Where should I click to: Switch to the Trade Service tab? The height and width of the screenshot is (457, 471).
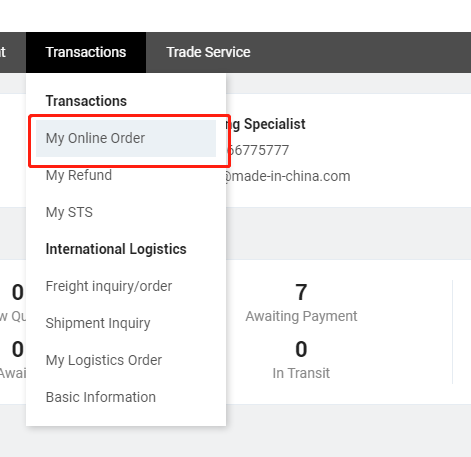tap(208, 52)
